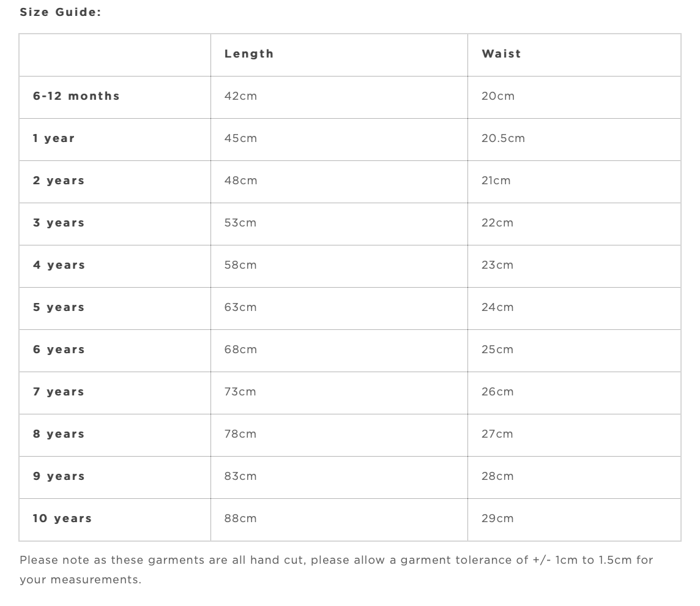Select the 2 years row label
The width and height of the screenshot is (700, 606).
click(x=59, y=181)
